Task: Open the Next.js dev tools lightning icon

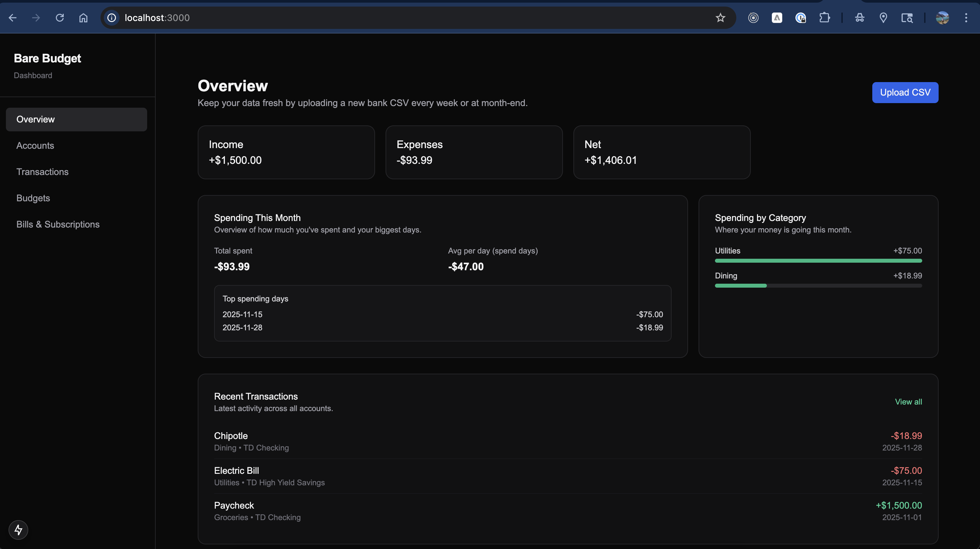Action: click(18, 530)
